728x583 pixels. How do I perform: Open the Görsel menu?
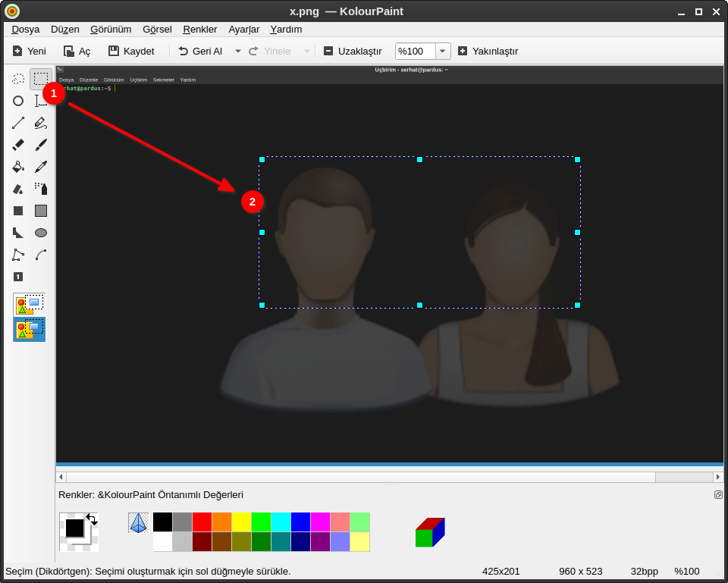[x=157, y=29]
